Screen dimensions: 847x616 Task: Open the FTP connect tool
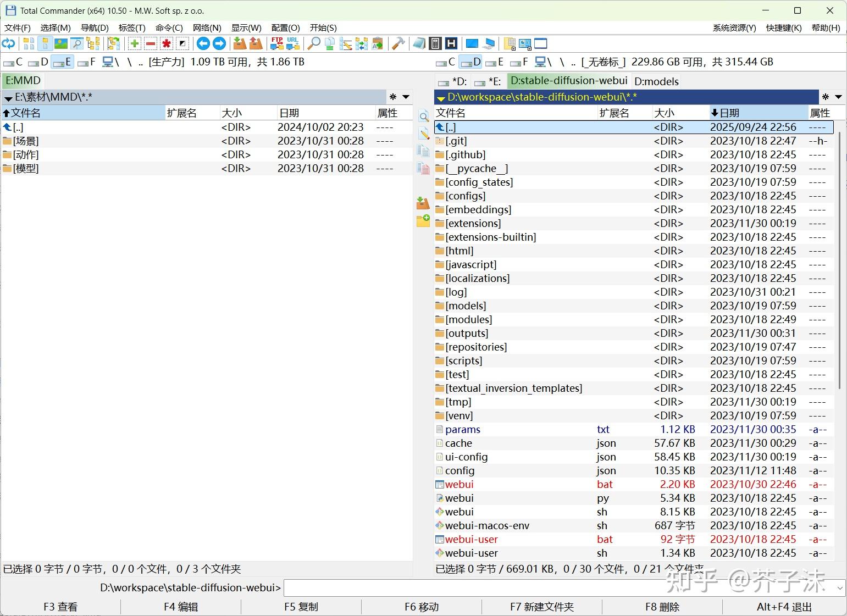(277, 44)
